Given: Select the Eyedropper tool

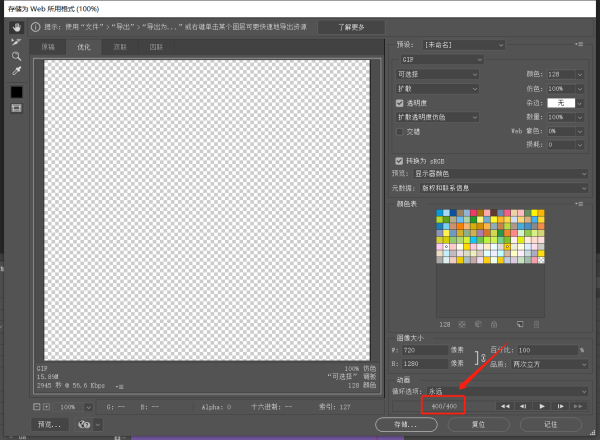Looking at the screenshot, I should pos(16,71).
